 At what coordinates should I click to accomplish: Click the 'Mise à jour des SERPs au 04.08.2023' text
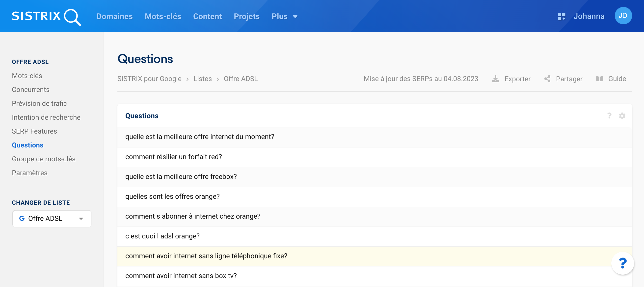coord(421,79)
